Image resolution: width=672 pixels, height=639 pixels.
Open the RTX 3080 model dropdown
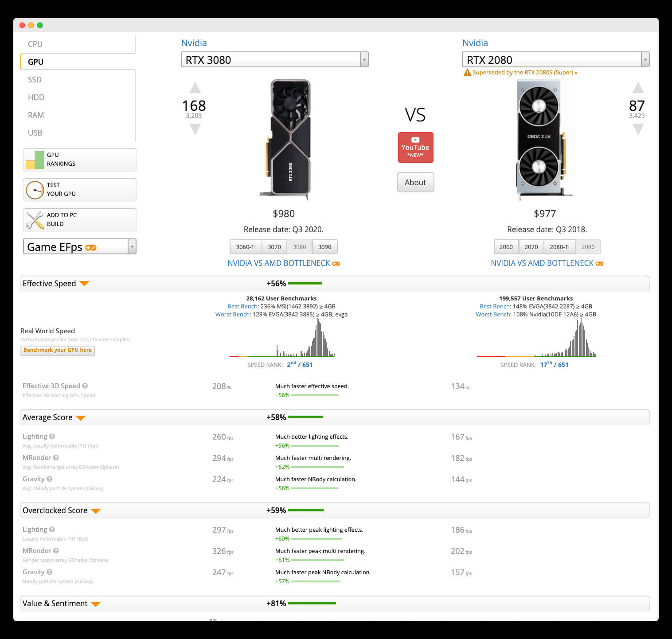364,59
